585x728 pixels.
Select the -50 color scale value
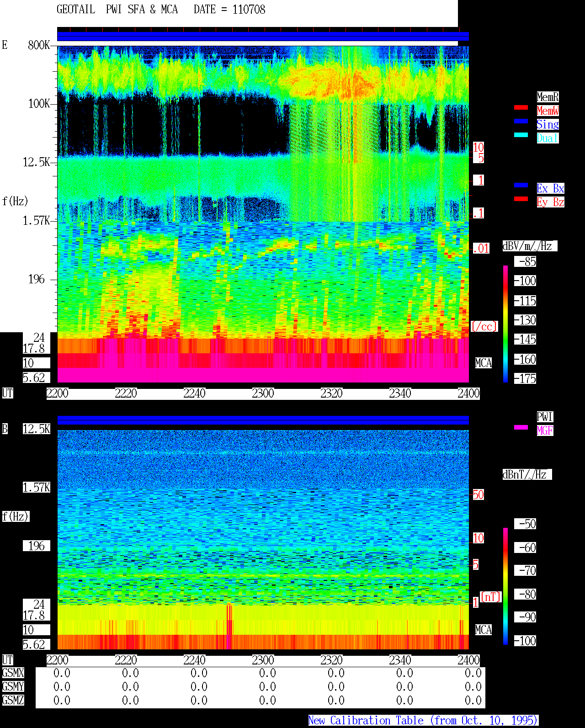tap(525, 524)
